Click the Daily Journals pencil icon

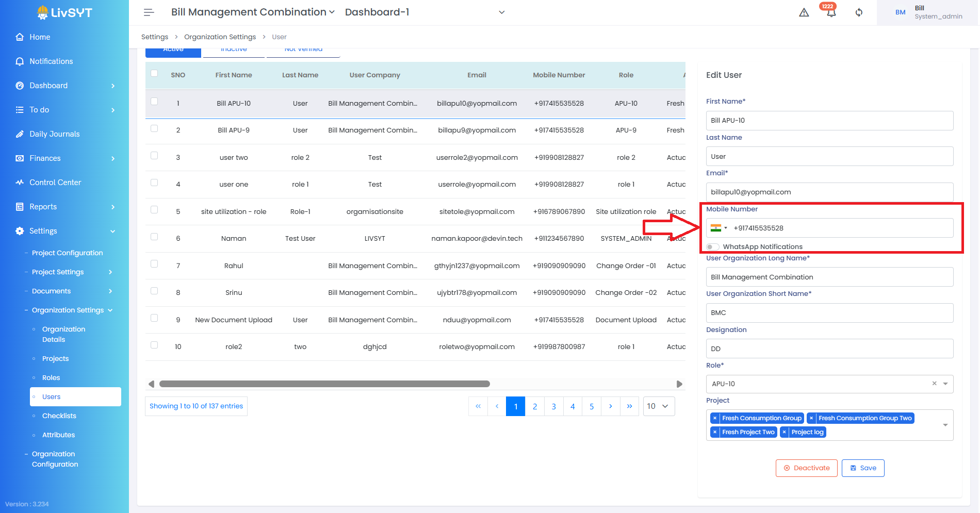[x=20, y=134]
